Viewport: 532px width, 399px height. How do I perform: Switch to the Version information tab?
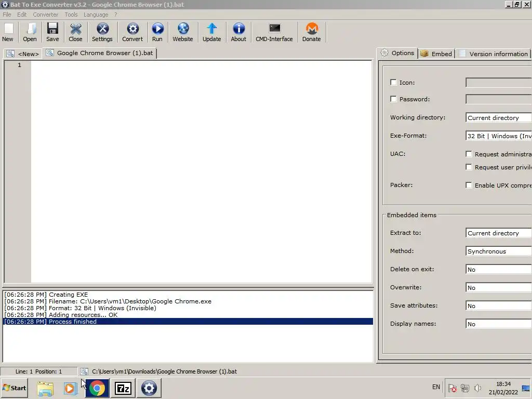[x=494, y=54]
